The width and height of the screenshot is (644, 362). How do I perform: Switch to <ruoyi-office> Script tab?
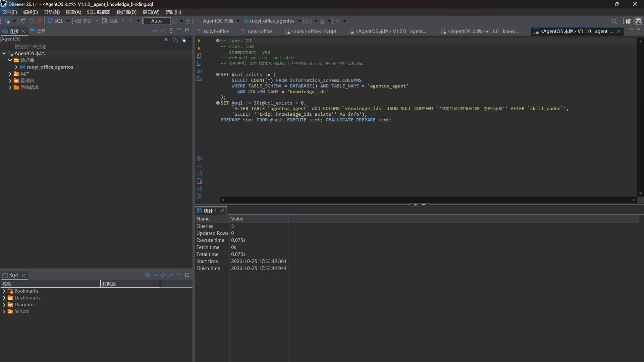click(311, 31)
